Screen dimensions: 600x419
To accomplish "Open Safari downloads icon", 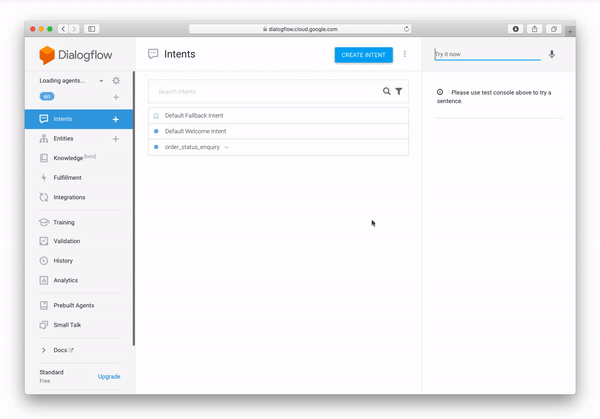I will pos(515,29).
